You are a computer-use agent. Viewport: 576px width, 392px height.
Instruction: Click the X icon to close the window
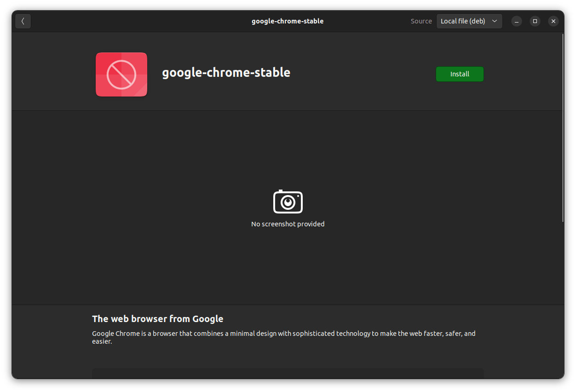click(x=553, y=21)
